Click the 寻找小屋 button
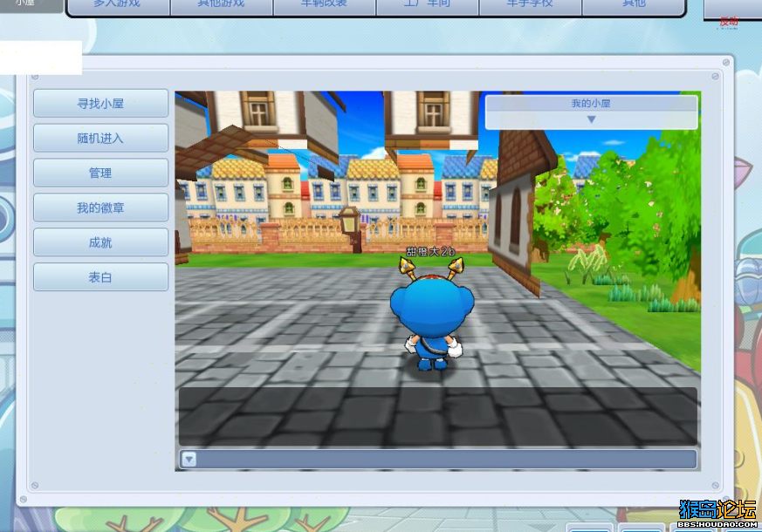 pyautogui.click(x=100, y=104)
